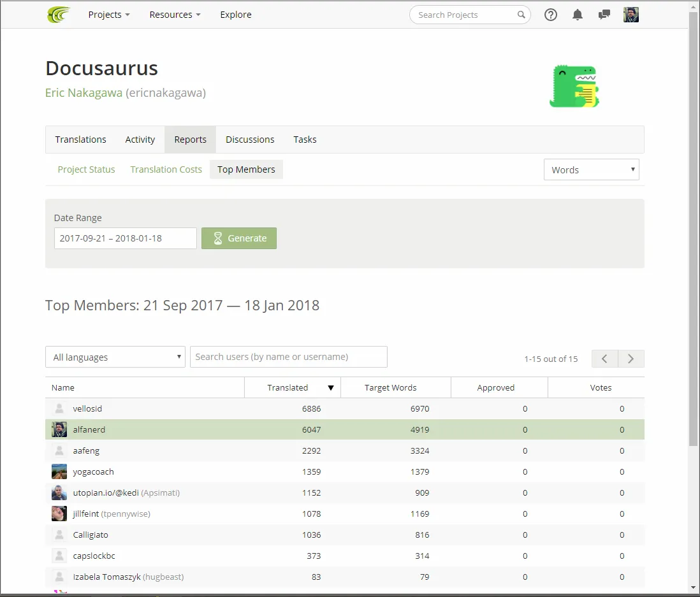This screenshot has height=597, width=700.
Task: Open jillfeint (tpennywise) member name
Action: [112, 514]
